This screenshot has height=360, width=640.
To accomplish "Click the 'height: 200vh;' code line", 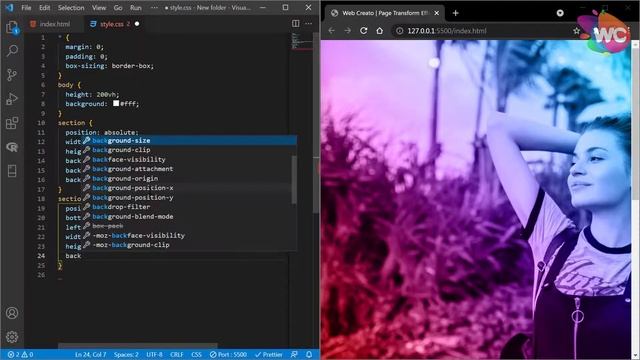I will (x=92, y=94).
